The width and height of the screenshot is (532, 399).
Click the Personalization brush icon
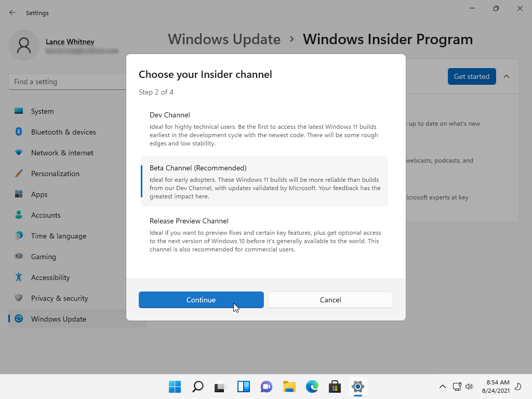click(x=19, y=174)
